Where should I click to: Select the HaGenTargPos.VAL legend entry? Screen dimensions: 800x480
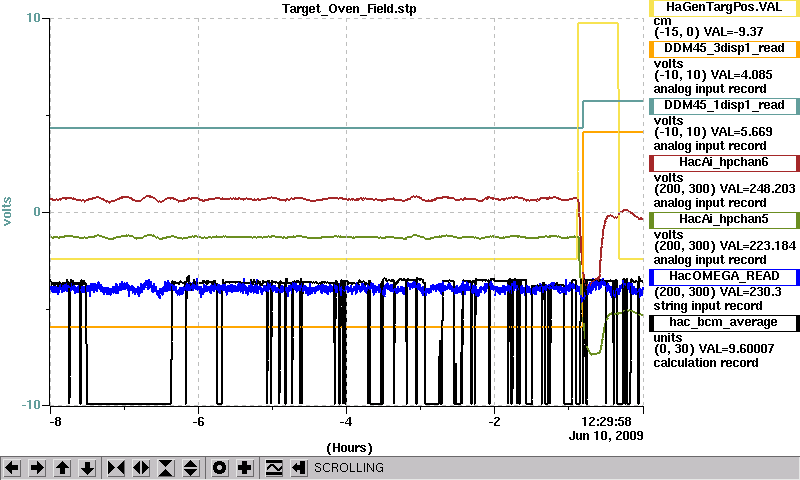[x=724, y=8]
